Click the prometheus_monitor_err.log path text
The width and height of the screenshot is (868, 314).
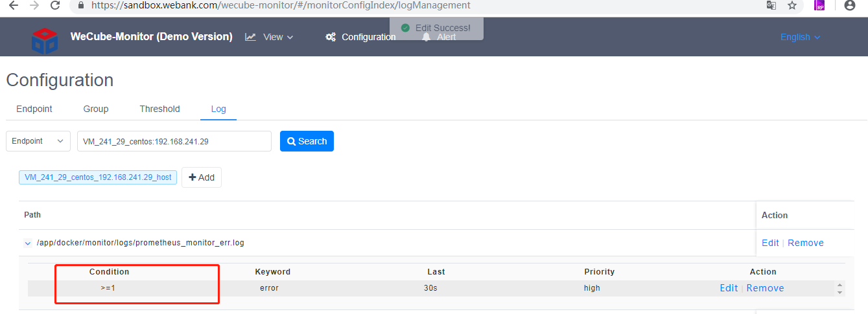pos(141,243)
